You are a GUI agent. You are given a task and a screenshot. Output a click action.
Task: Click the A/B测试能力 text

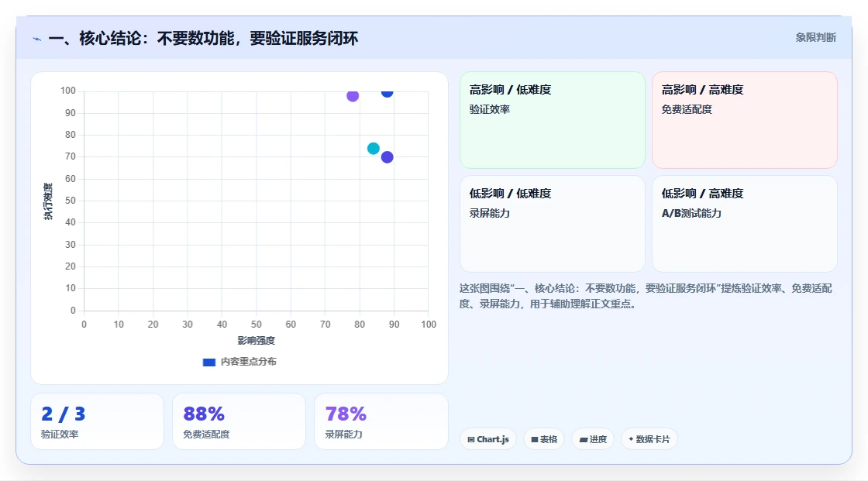(691, 213)
